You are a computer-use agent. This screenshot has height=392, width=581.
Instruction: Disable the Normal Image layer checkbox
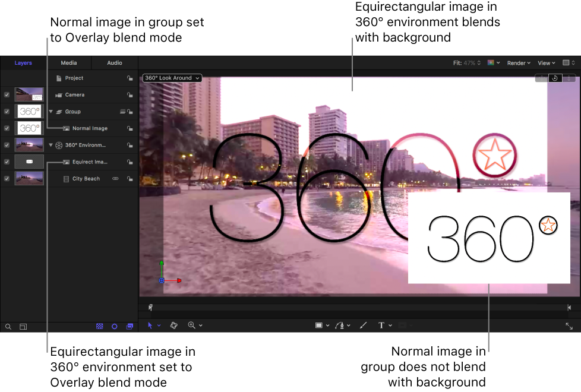click(x=7, y=128)
